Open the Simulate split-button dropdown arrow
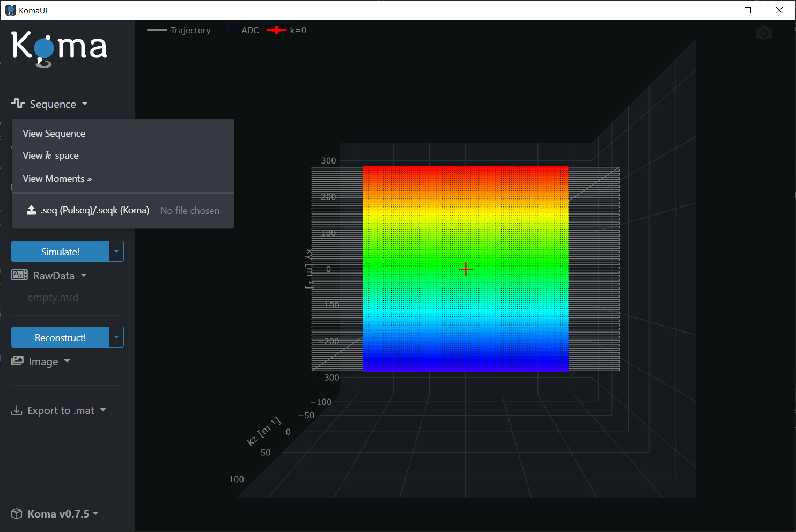Screen dimensions: 796x532 [116, 252]
